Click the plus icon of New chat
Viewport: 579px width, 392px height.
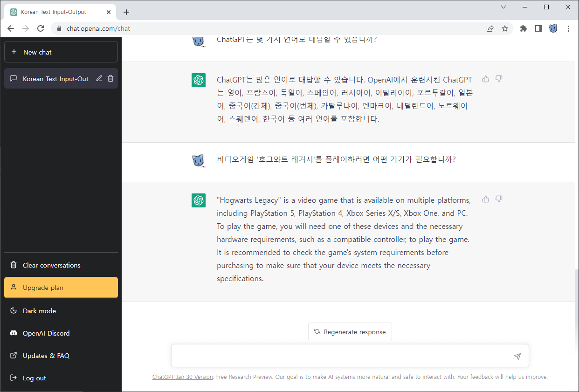tap(14, 52)
